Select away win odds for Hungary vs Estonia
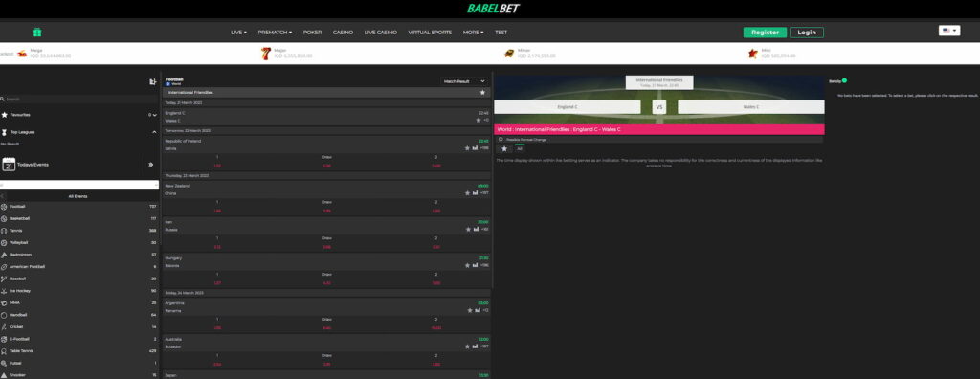 [x=436, y=282]
